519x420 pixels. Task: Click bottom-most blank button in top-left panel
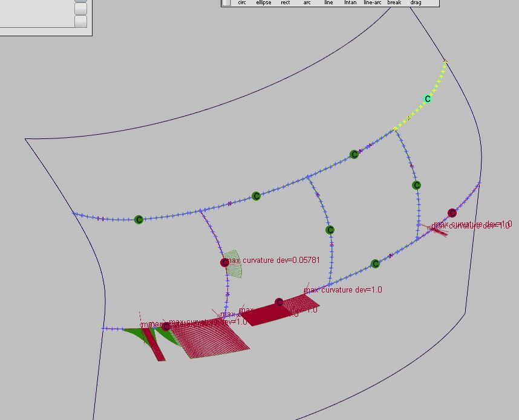(81, 22)
